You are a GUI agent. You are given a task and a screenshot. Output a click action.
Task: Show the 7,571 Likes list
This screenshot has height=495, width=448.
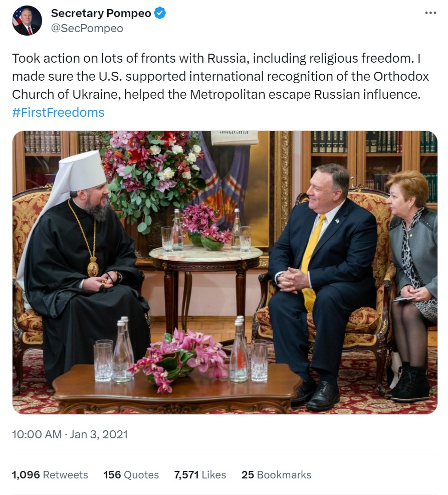point(200,474)
